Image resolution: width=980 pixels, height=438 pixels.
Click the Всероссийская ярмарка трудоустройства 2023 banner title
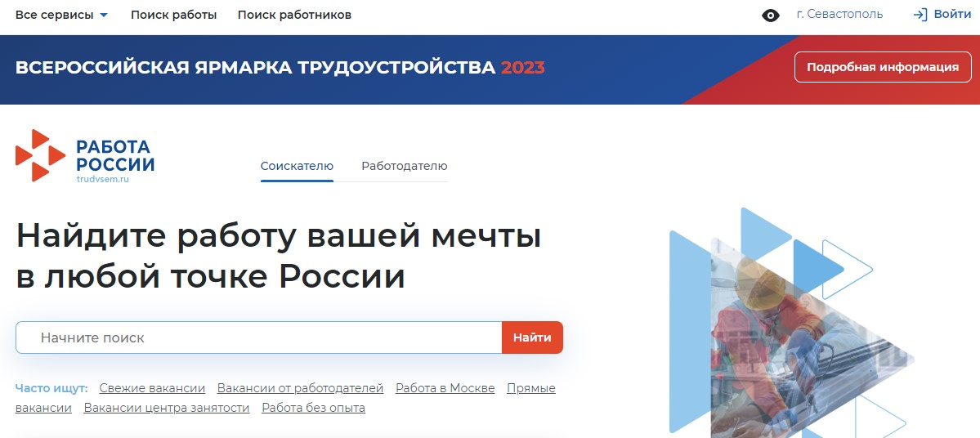click(280, 68)
